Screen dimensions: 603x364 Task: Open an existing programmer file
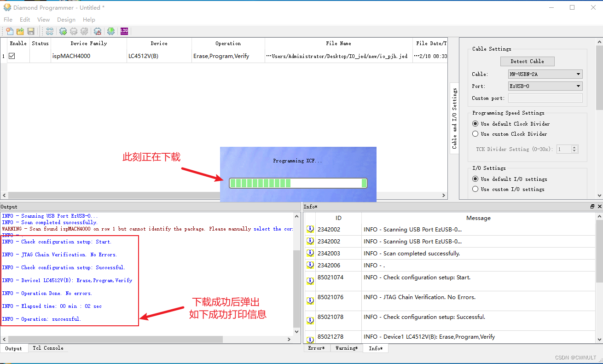20,31
